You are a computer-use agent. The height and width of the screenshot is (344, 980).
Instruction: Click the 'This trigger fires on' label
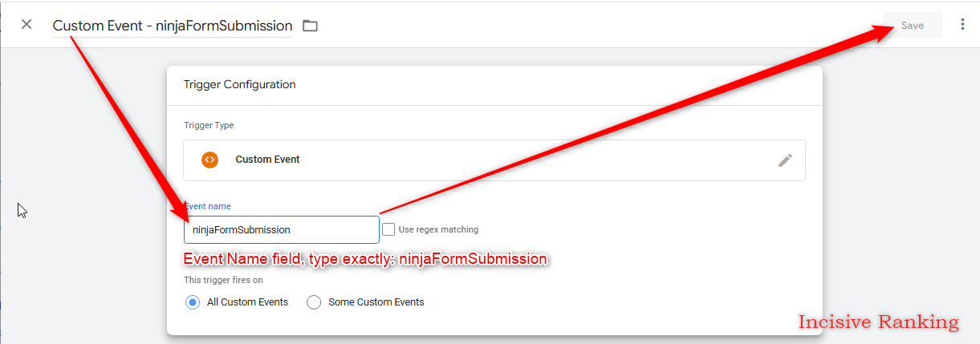tap(223, 280)
